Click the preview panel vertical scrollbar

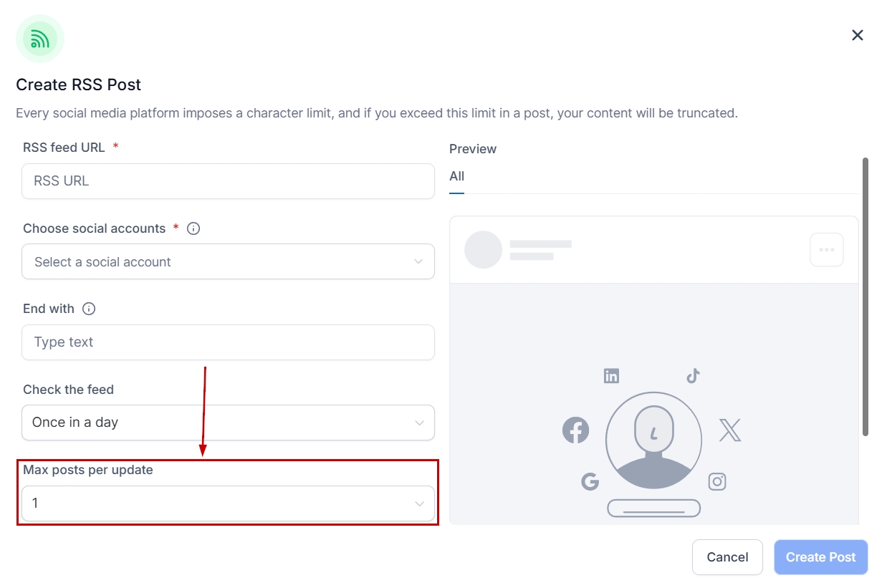coord(866,296)
